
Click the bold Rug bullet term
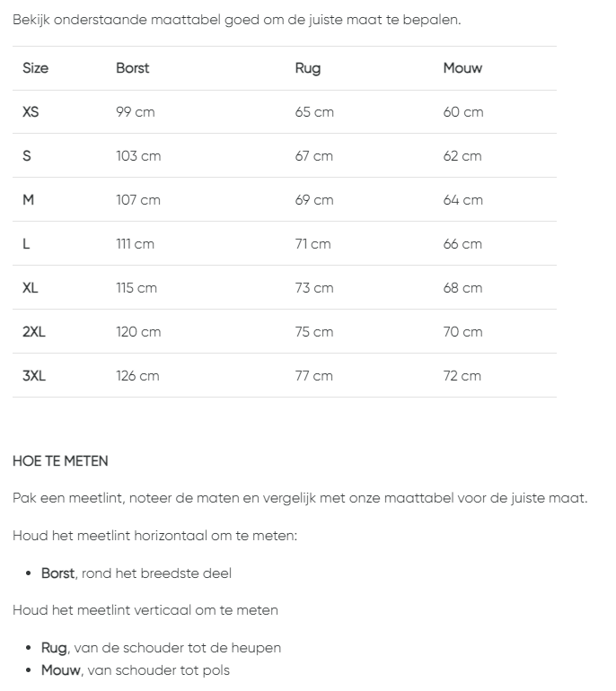tap(54, 647)
